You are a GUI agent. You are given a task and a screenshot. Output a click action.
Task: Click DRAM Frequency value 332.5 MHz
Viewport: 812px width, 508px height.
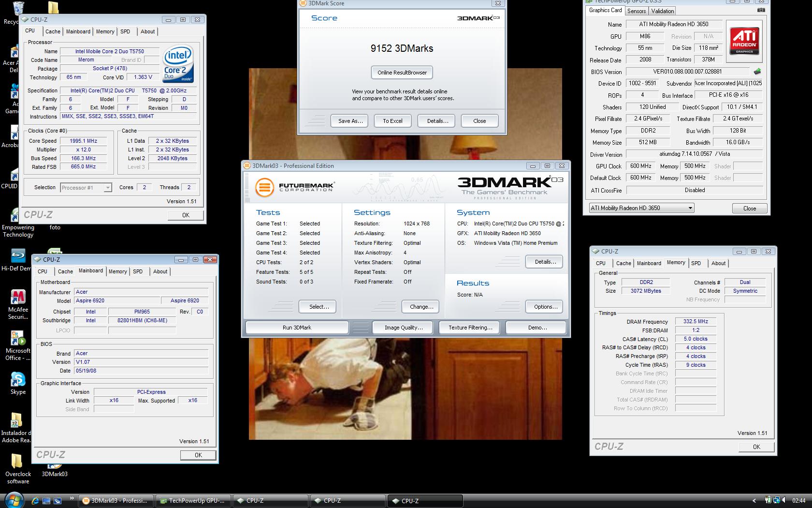coord(696,321)
